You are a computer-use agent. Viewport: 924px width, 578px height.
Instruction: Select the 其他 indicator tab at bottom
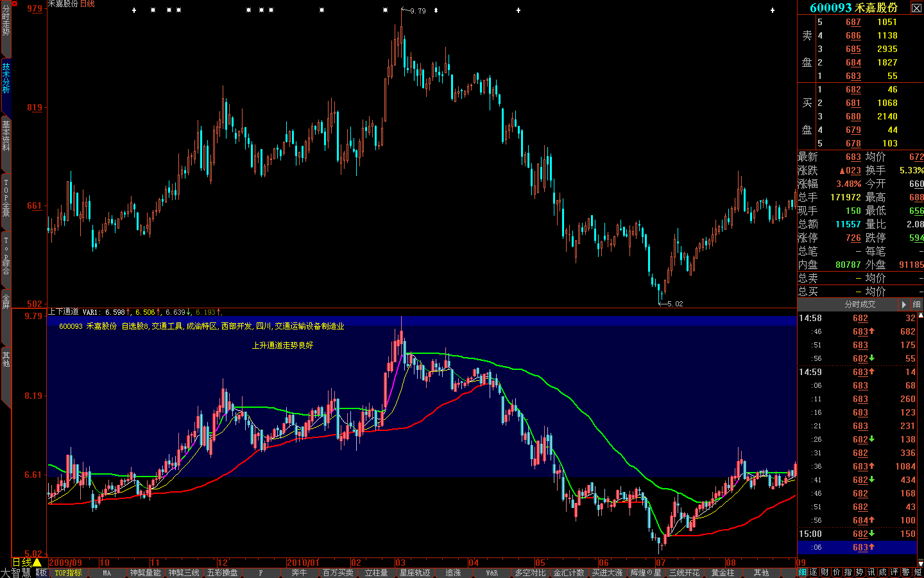coord(761,573)
